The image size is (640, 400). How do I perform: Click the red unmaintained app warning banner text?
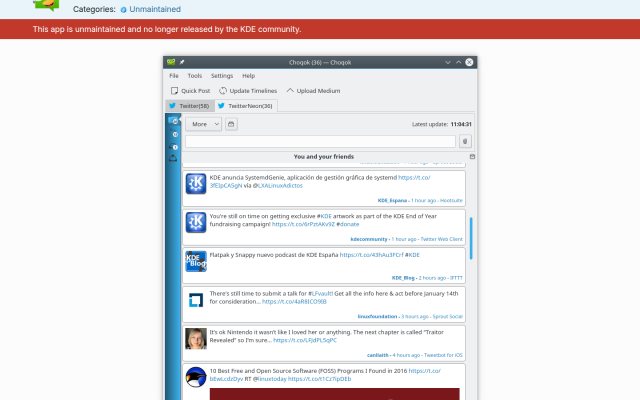(167, 29)
